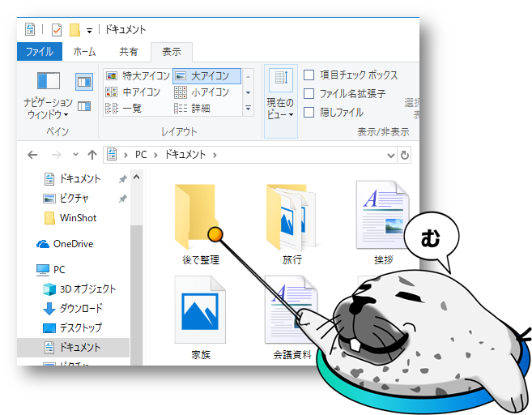Click PC in the address bar
This screenshot has height=415, width=532.
(x=141, y=155)
